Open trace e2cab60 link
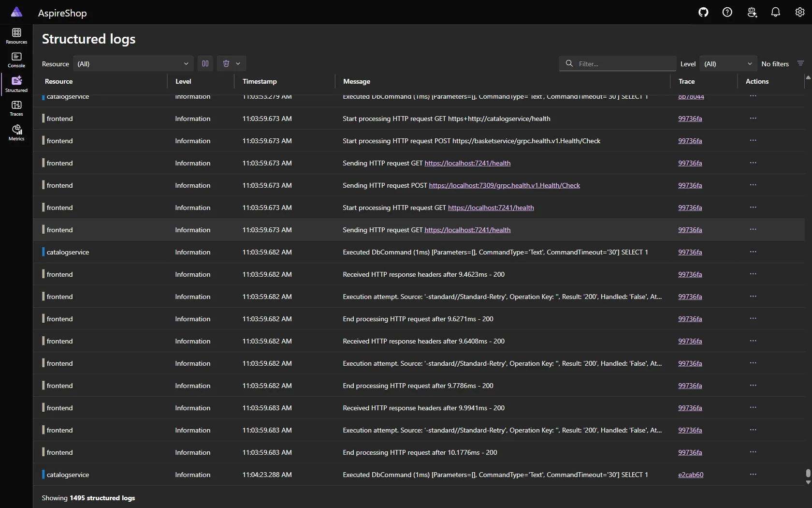 tap(691, 475)
